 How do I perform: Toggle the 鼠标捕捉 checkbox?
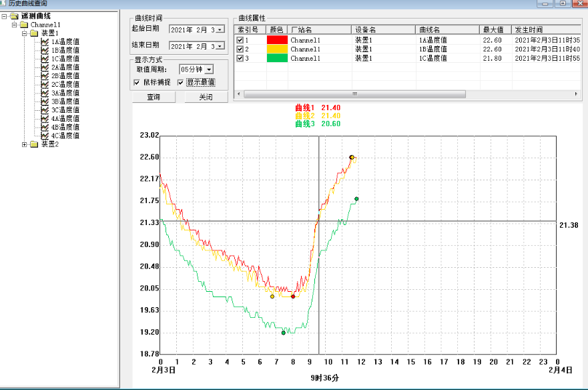coord(137,82)
